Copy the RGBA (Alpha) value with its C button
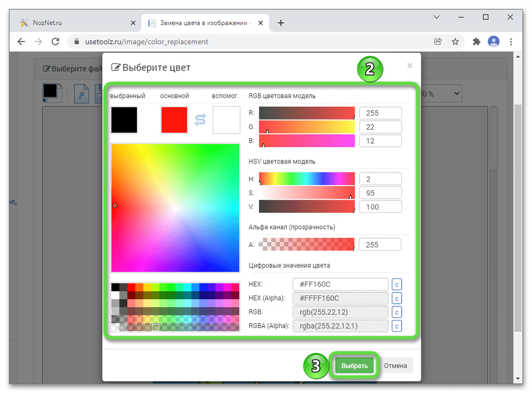The width and height of the screenshot is (532, 393). (396, 326)
